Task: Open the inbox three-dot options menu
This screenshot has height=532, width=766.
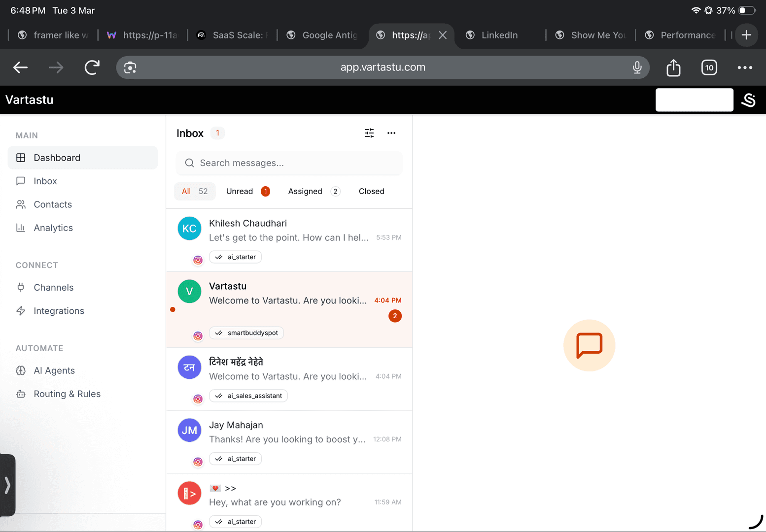Action: 391,133
